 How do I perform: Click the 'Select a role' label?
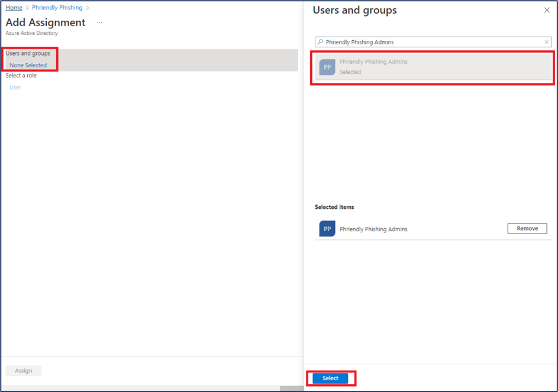click(21, 76)
